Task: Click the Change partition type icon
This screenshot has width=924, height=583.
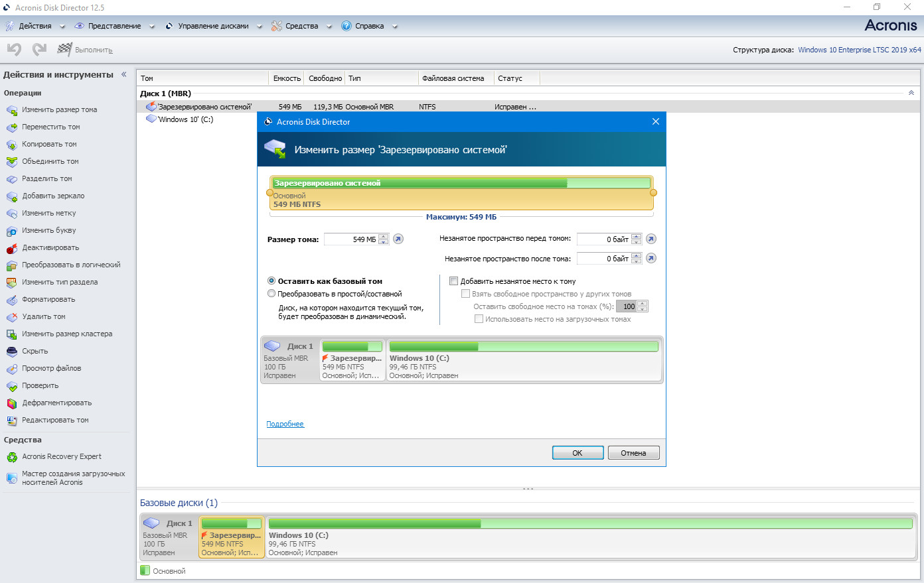Action: point(11,283)
